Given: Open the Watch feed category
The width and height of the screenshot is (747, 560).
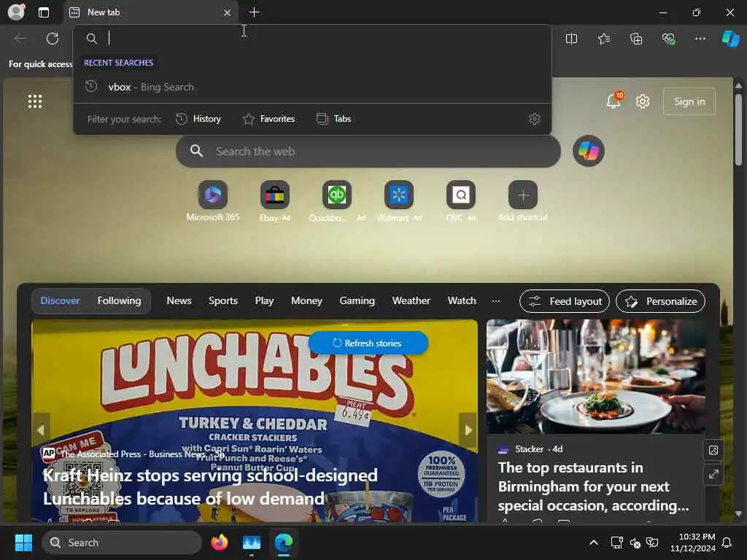Looking at the screenshot, I should click(x=462, y=301).
